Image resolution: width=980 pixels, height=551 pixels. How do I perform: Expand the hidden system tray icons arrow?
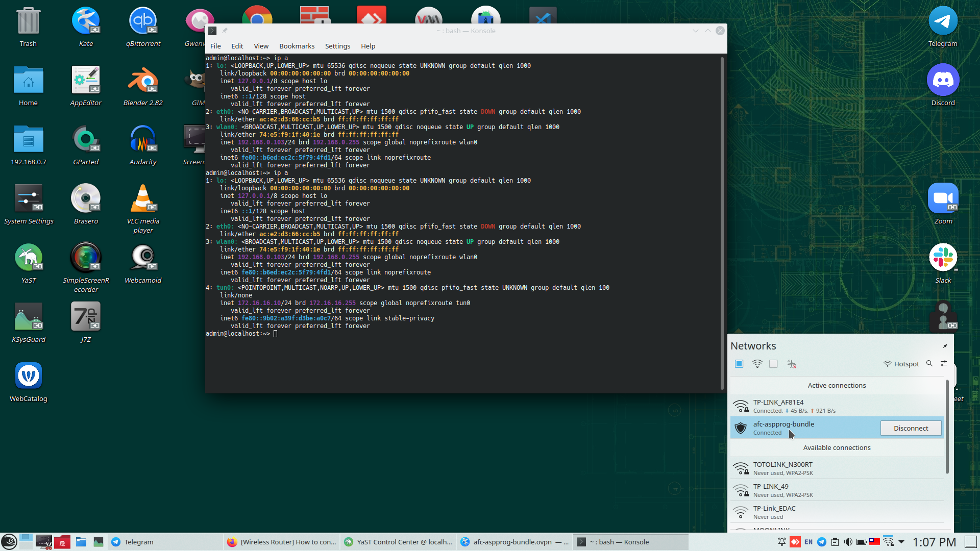click(901, 542)
